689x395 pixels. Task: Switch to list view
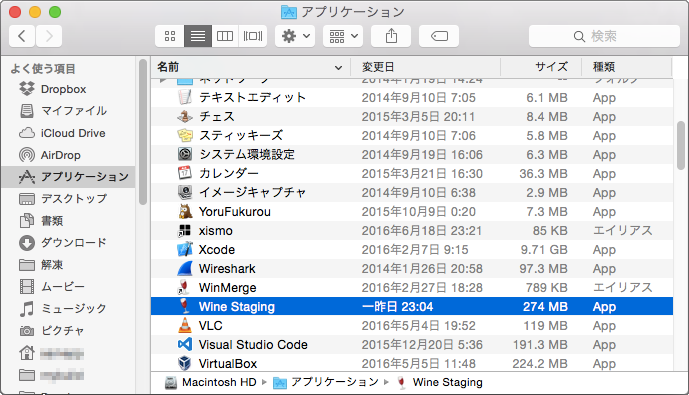pyautogui.click(x=198, y=36)
